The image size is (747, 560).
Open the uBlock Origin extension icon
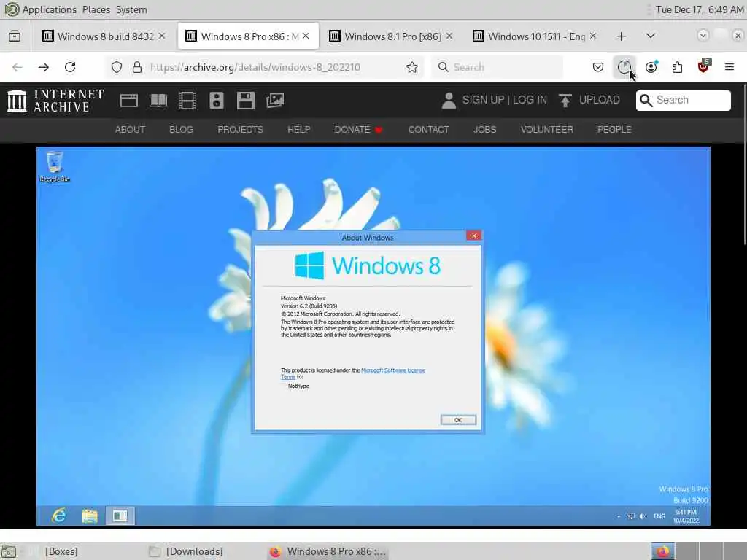coord(704,66)
